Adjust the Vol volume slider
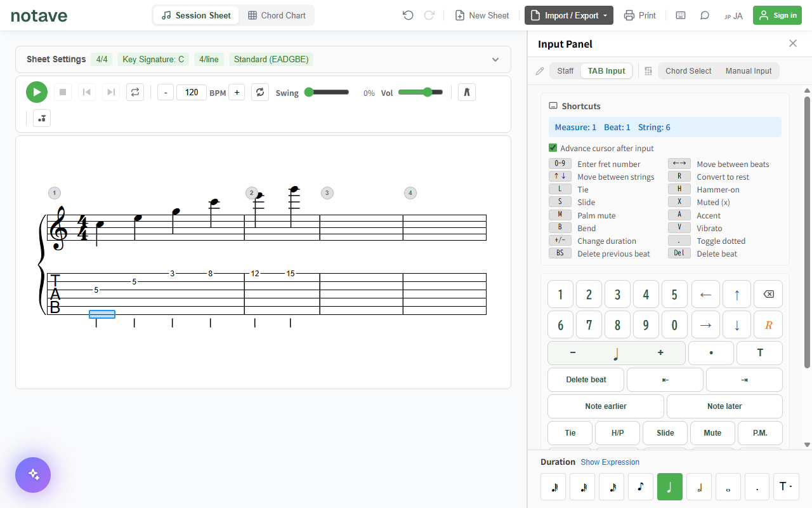 click(x=421, y=92)
